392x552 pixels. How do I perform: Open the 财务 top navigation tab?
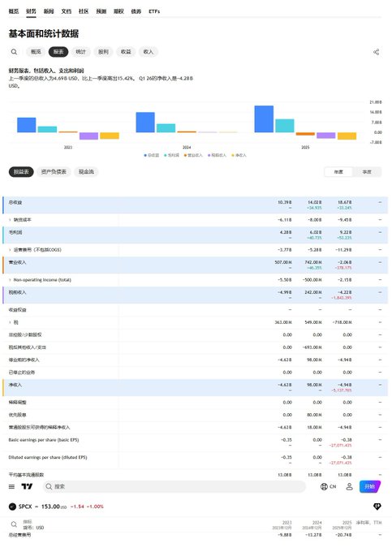point(31,11)
